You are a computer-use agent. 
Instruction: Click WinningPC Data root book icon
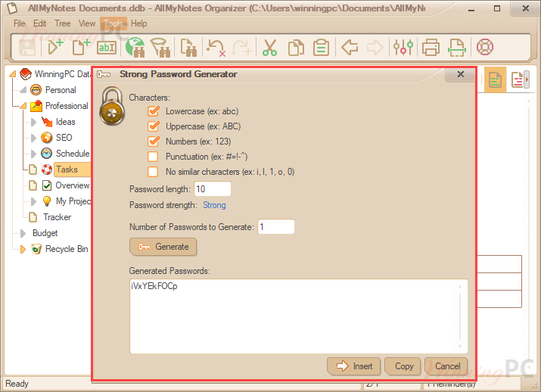[x=26, y=74]
